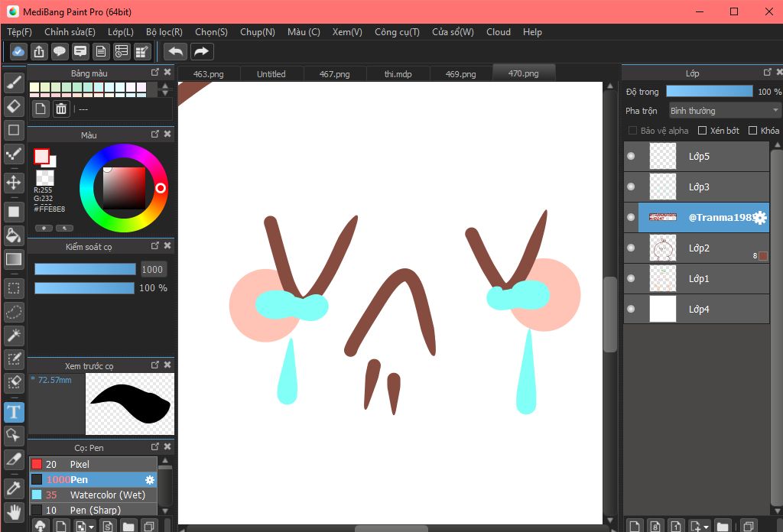
Task: Pop out the Bảng màu panel
Action: click(x=154, y=73)
